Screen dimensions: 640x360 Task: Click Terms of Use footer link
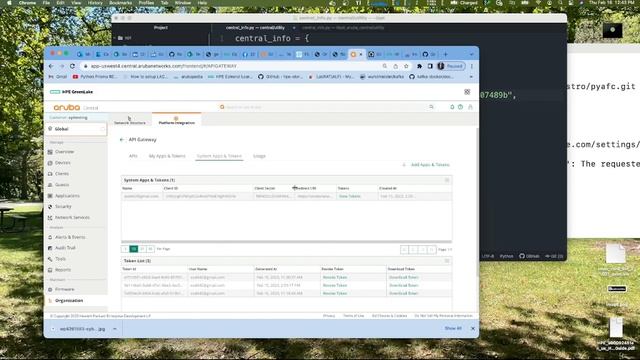[x=353, y=316]
